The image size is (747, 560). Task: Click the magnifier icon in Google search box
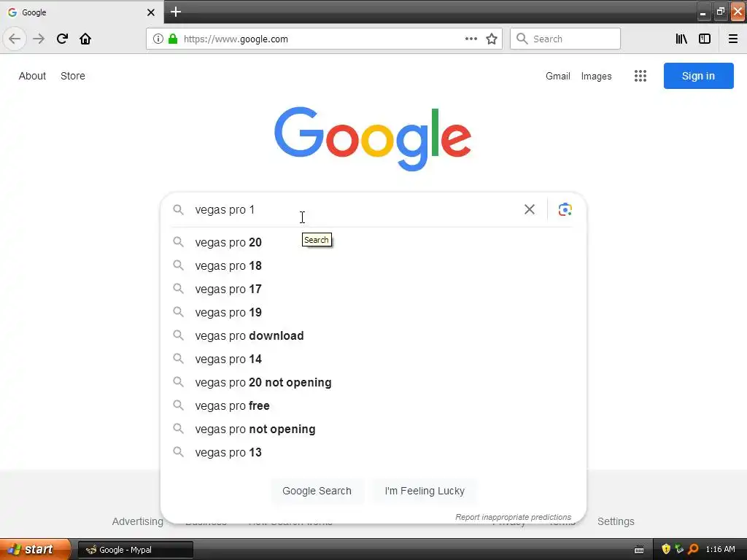(x=178, y=209)
